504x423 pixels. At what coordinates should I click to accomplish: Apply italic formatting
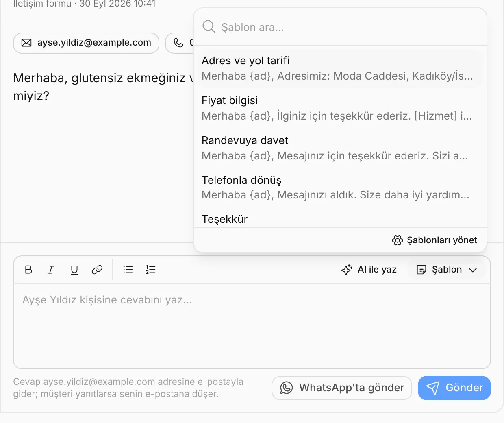[x=51, y=270]
